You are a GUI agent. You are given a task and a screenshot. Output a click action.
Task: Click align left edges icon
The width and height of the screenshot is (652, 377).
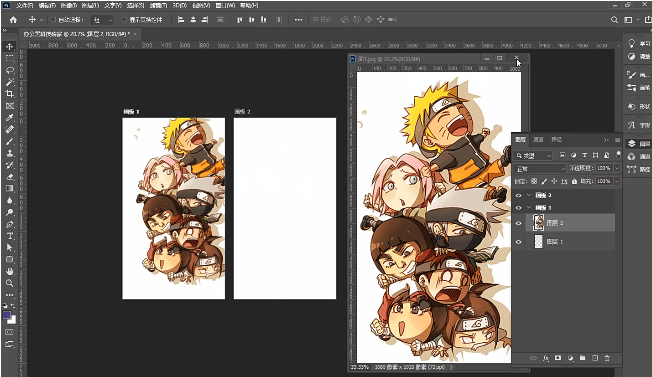[181, 20]
